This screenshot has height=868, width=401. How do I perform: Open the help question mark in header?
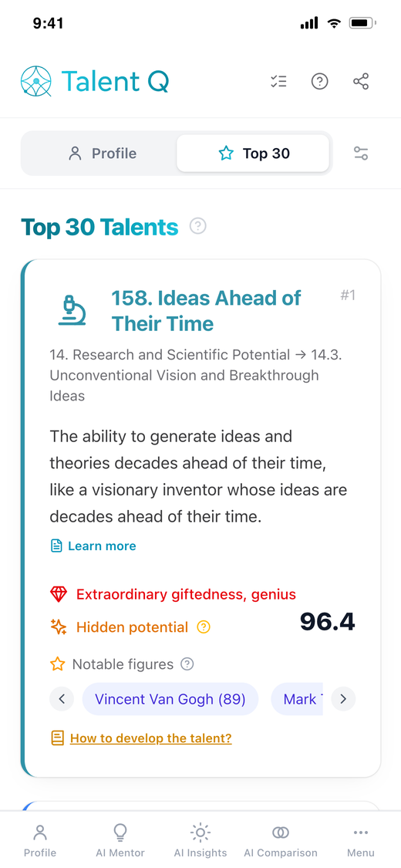(x=320, y=82)
